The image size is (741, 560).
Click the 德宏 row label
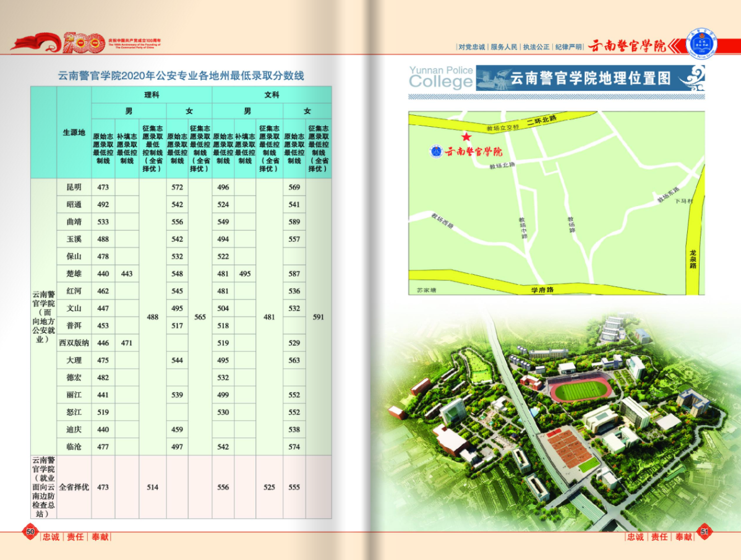coord(74,377)
